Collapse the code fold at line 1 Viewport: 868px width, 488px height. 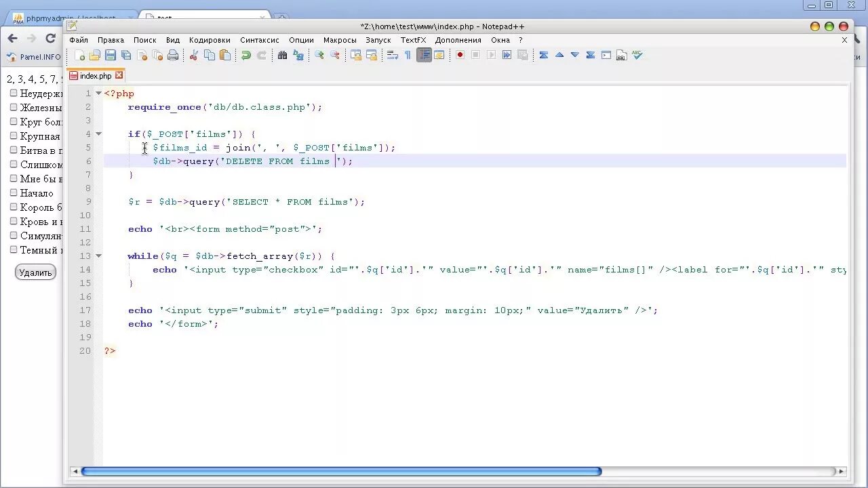pos(98,94)
